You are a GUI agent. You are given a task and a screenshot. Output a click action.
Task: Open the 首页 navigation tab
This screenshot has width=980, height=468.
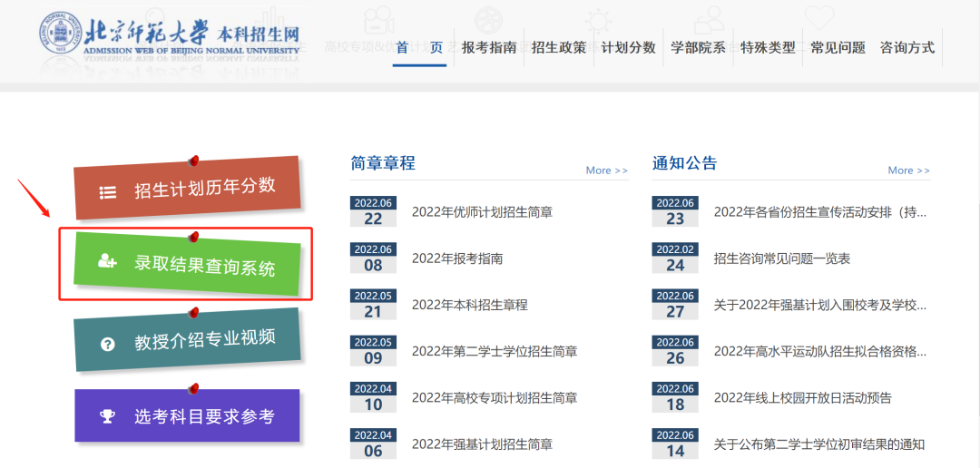(x=419, y=47)
